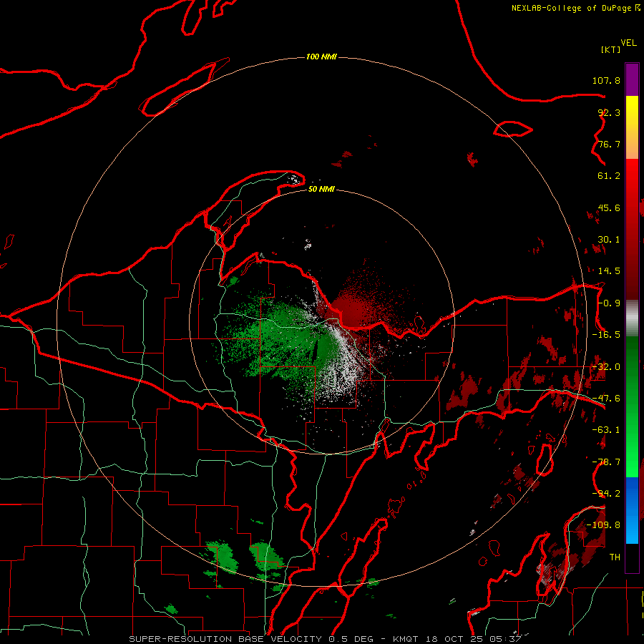Click the -94.2 scale value
Image resolution: width=644 pixels, height=644 pixels.
point(606,494)
